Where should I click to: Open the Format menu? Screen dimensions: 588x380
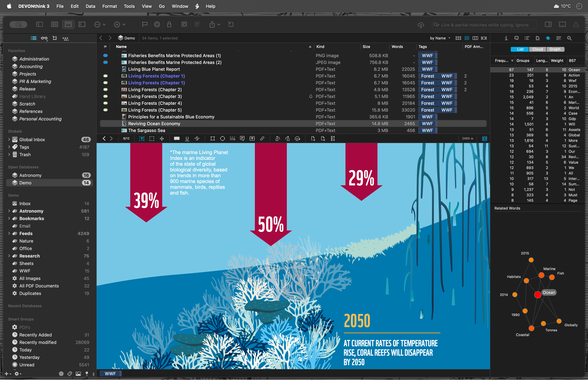coord(110,6)
